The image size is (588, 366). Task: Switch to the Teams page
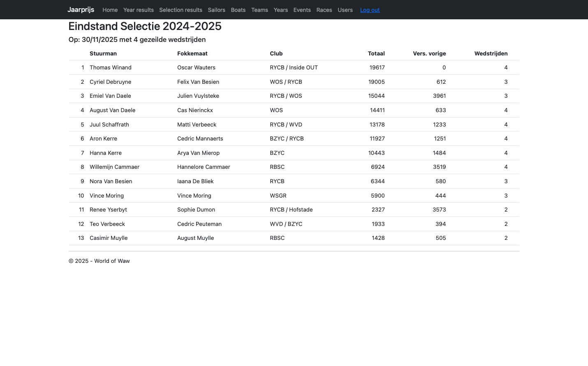[x=259, y=10]
